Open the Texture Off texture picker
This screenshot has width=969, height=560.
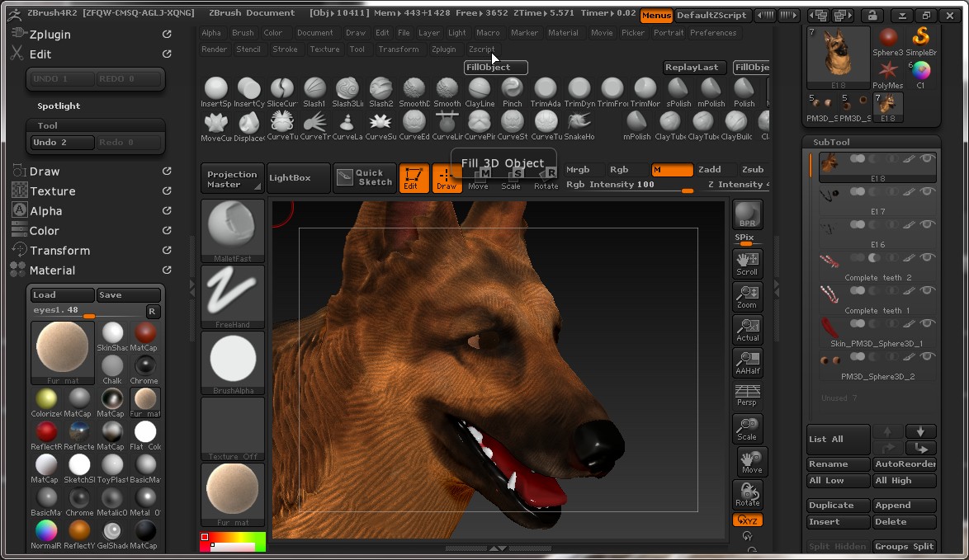point(233,429)
